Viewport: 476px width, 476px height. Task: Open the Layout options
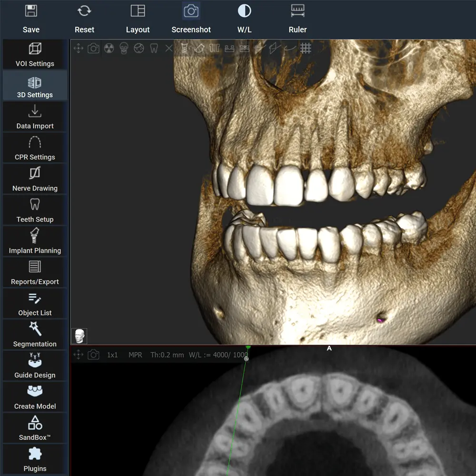[138, 18]
